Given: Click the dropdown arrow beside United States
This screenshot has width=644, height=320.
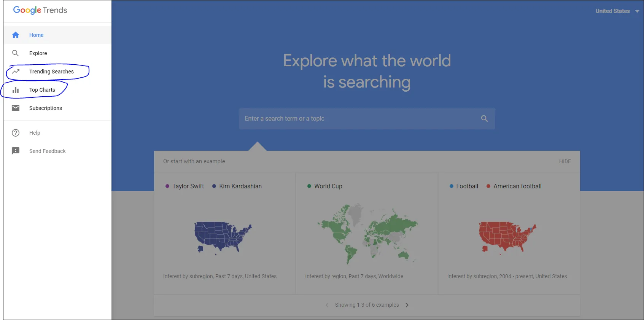Looking at the screenshot, I should [x=637, y=11].
